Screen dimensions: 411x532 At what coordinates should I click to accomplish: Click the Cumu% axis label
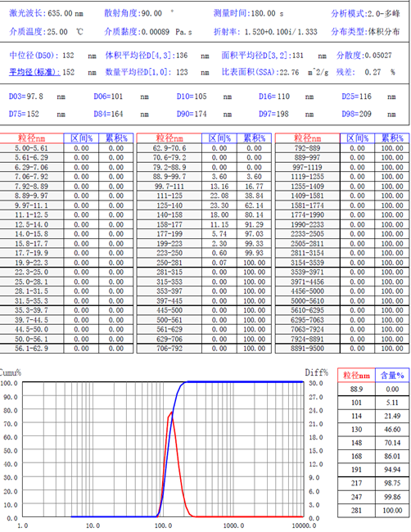coord(10,372)
